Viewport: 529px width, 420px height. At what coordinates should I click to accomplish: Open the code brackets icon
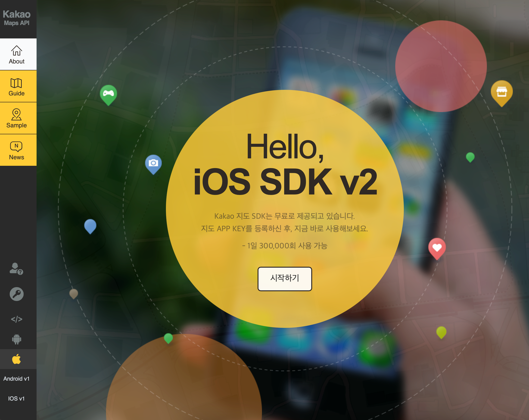[x=16, y=319]
